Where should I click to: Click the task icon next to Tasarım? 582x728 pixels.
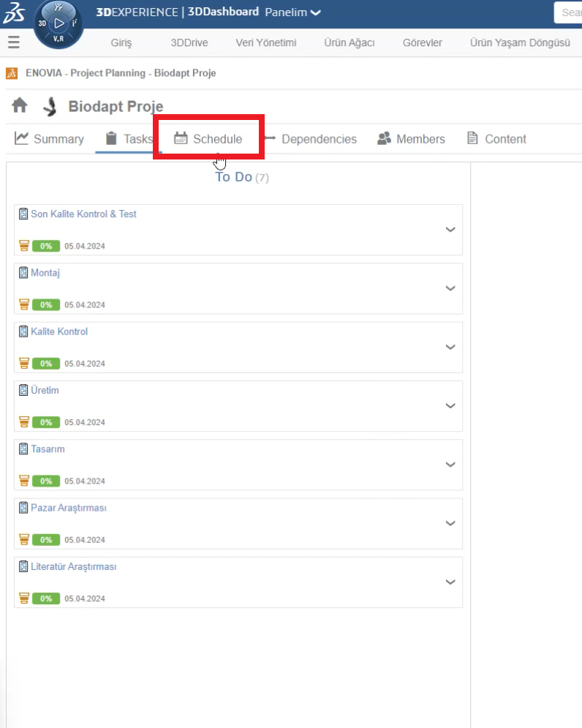click(x=23, y=449)
